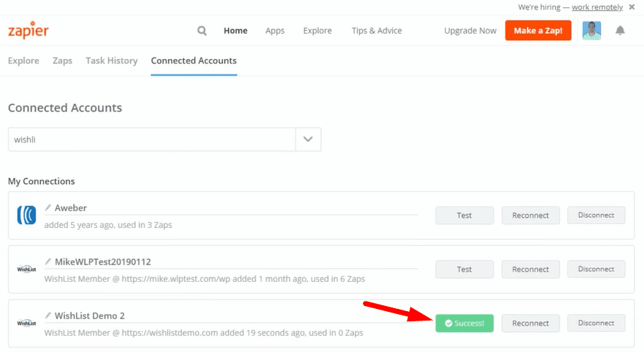The image size is (644, 352).
Task: Test the MikeWLPTest20190112 connection
Action: [464, 269]
